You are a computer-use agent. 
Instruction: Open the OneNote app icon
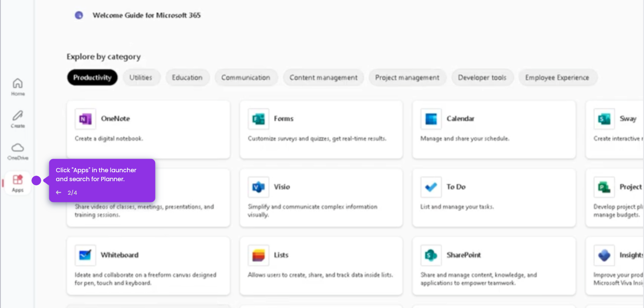coord(85,119)
